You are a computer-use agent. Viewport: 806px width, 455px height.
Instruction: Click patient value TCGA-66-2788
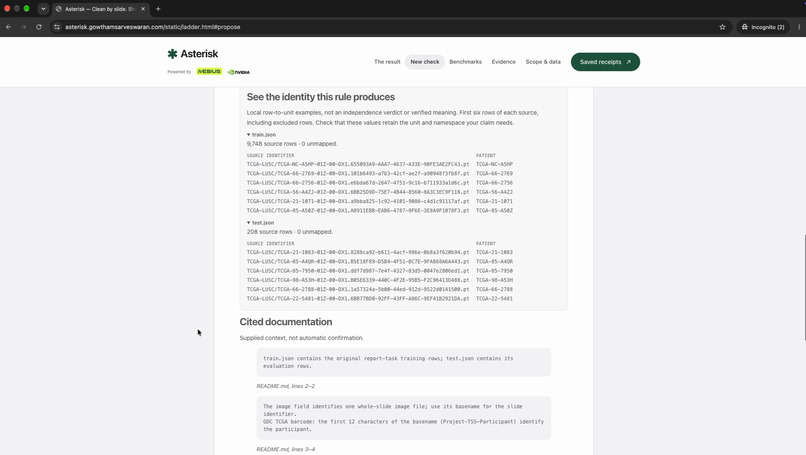(494, 289)
